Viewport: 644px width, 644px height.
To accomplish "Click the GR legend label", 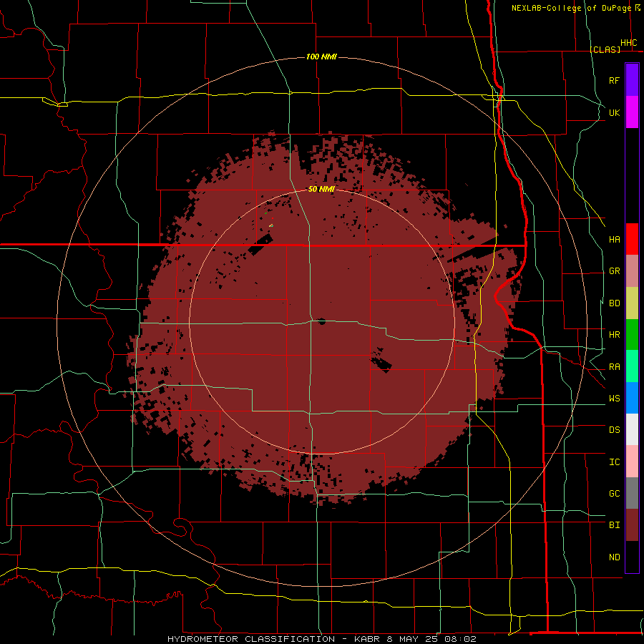I will [614, 271].
